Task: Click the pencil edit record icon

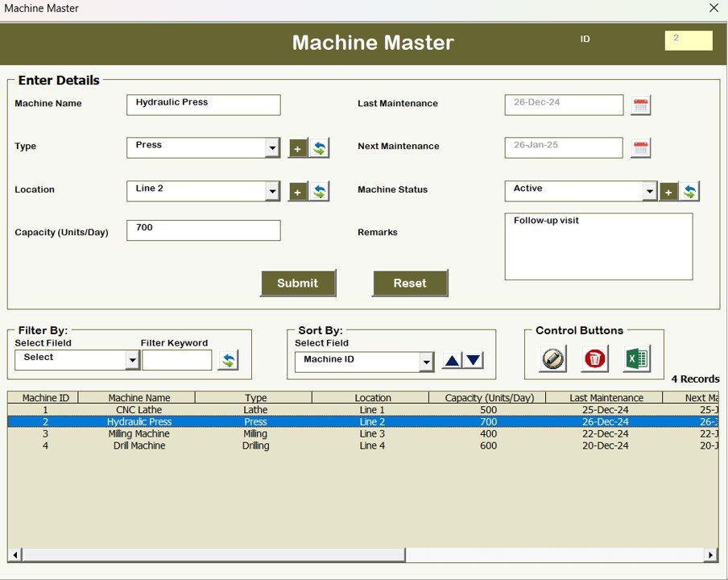Action: coord(551,359)
